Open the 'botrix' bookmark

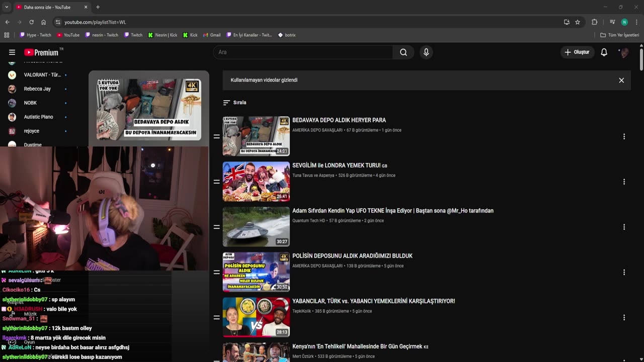click(x=287, y=35)
